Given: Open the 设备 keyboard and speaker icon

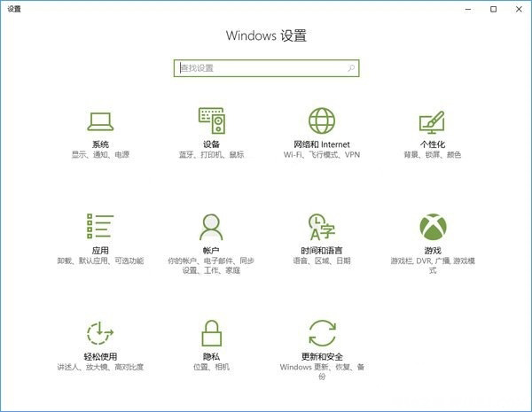Looking at the screenshot, I should (212, 120).
